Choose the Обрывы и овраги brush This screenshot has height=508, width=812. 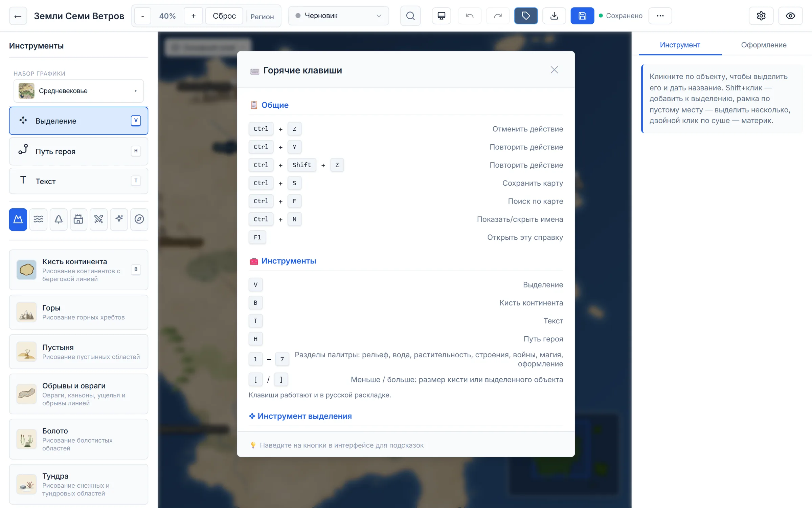click(x=78, y=394)
